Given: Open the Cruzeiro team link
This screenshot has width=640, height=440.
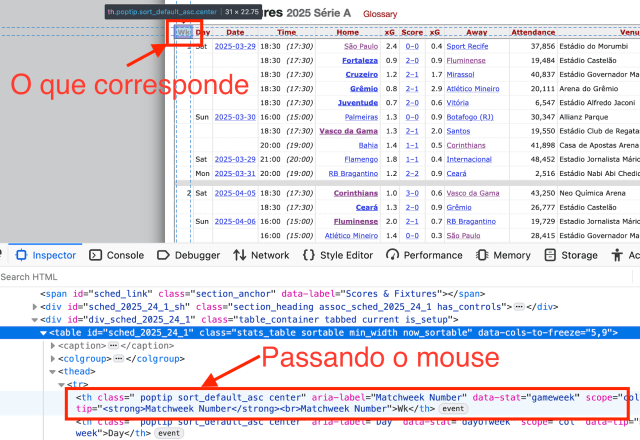Looking at the screenshot, I should pyautogui.click(x=362, y=75).
